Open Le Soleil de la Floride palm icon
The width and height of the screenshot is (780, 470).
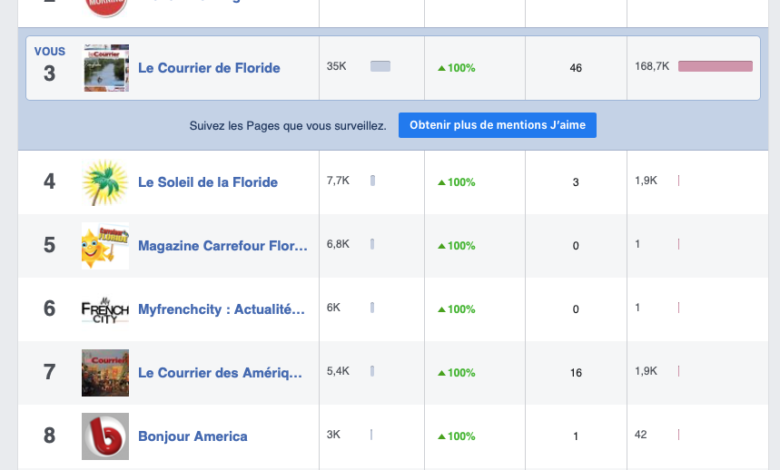tap(105, 182)
